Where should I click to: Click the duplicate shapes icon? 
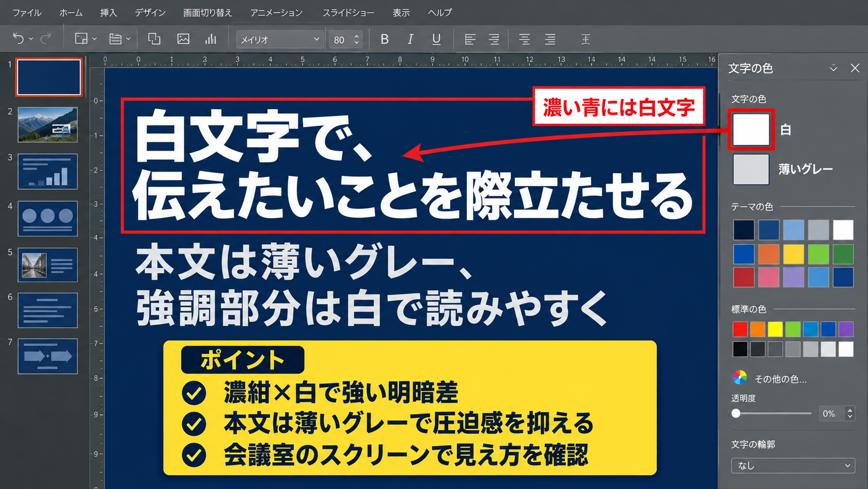pyautogui.click(x=154, y=38)
